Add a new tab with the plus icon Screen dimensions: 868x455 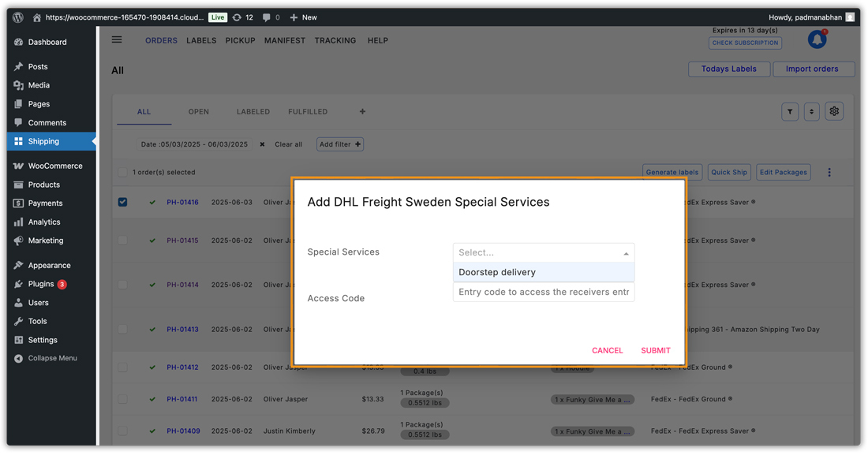pos(363,112)
